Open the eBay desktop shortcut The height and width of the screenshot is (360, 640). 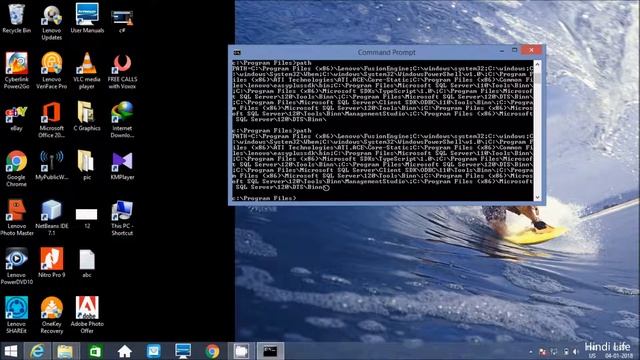tap(16, 118)
